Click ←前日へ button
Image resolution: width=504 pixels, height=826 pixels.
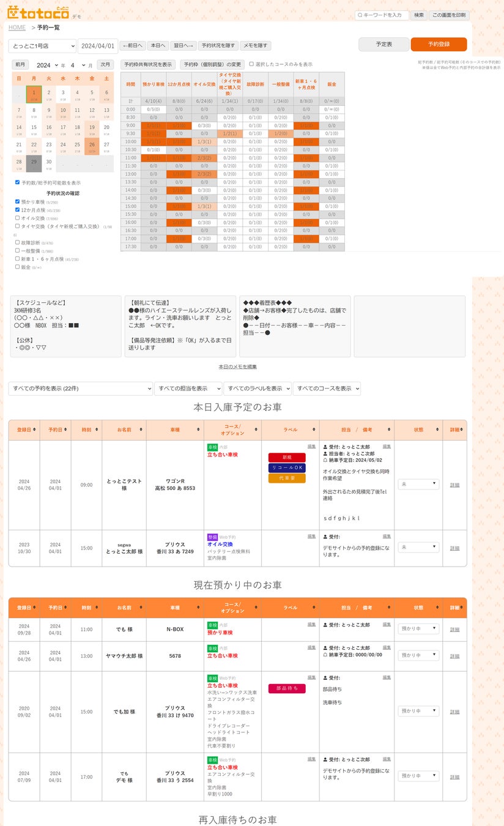tap(133, 46)
